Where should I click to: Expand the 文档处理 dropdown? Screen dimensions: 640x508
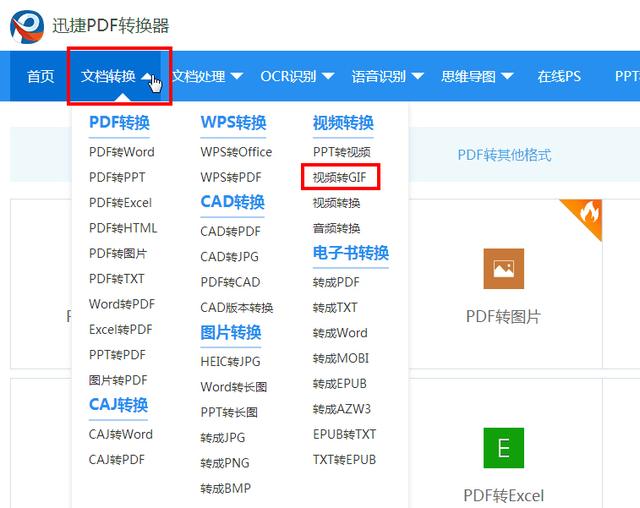click(x=207, y=76)
